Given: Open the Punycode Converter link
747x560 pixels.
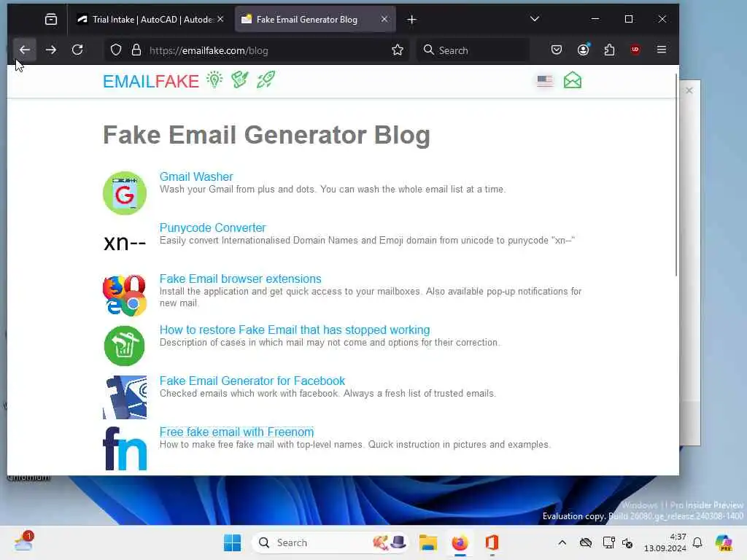Looking at the screenshot, I should click(212, 227).
